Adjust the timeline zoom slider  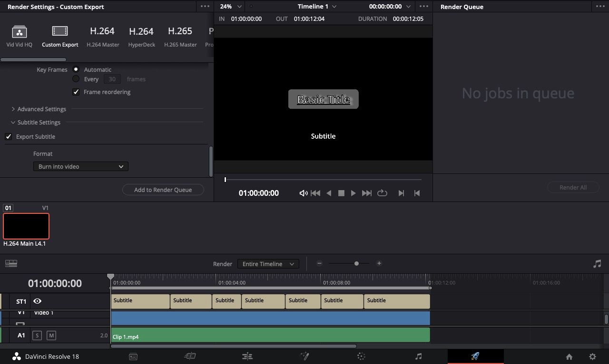[356, 263]
